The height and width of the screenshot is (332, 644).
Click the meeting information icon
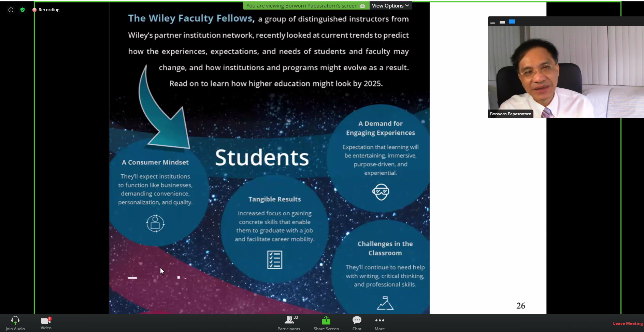click(x=11, y=10)
